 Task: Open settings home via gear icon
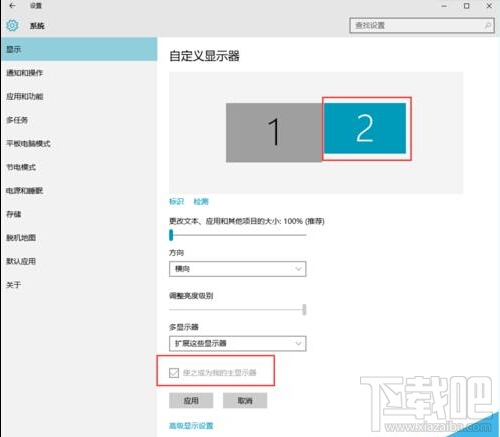click(12, 25)
